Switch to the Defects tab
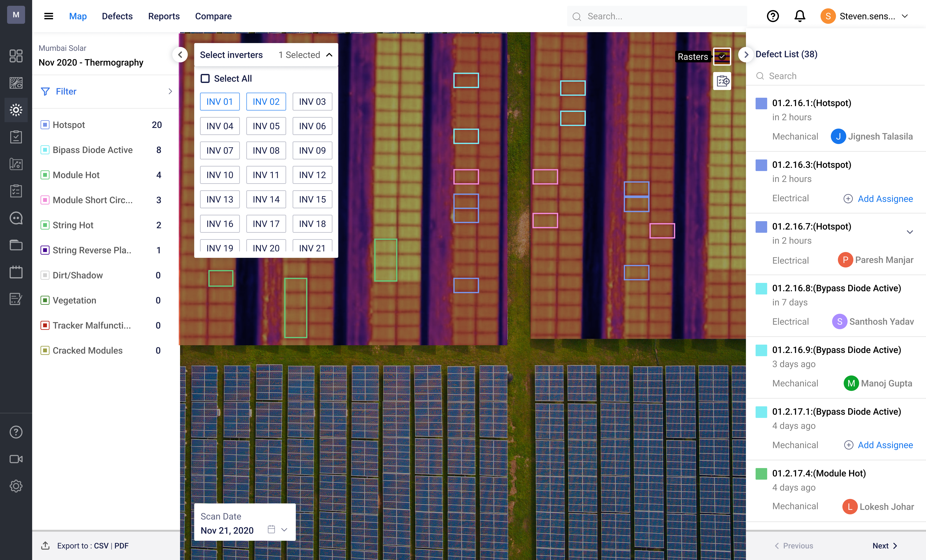This screenshot has width=926, height=560. click(x=117, y=16)
